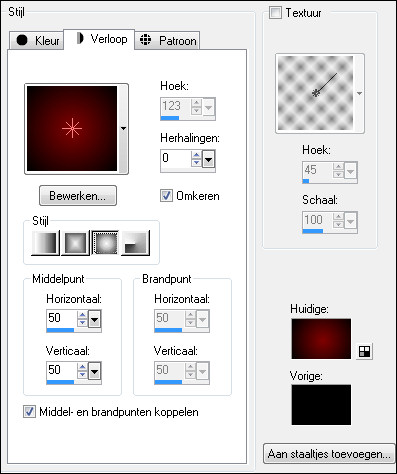The width and height of the screenshot is (397, 474).
Task: Click the Middelpunt Verticaal input field
Action: [x=62, y=371]
